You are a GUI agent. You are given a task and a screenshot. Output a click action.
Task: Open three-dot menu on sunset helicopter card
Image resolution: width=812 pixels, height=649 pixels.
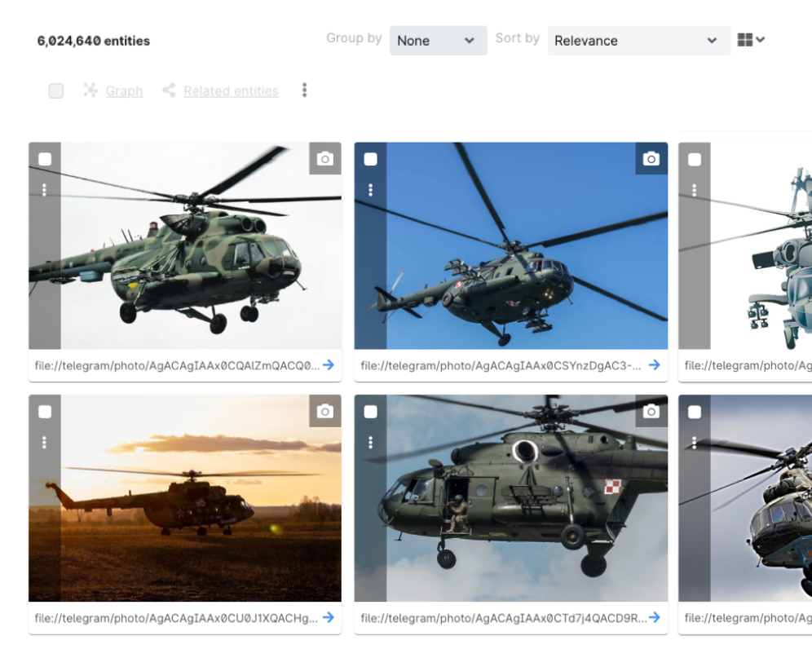click(x=44, y=443)
